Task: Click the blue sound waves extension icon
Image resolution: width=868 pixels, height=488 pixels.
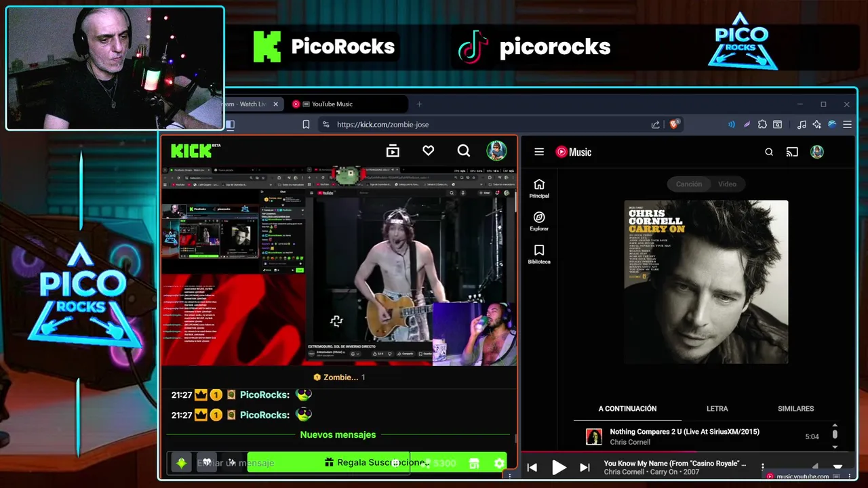Action: click(x=731, y=124)
